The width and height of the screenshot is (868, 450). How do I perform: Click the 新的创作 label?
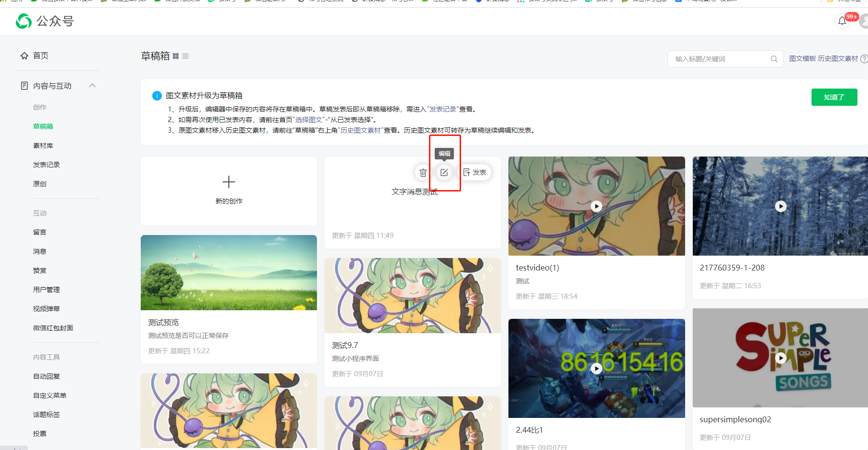point(229,201)
